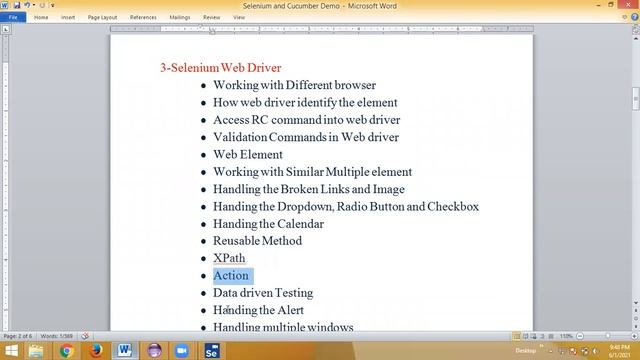Click the tab selector box left of ruler
640x360 pixels.
(6, 29)
